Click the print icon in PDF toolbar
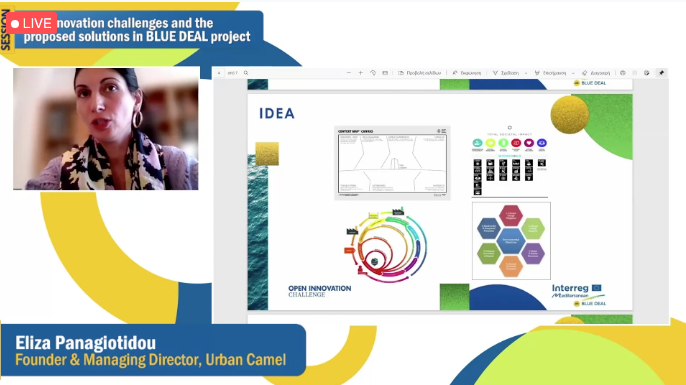Screen dimensions: 686x385 tap(623, 73)
